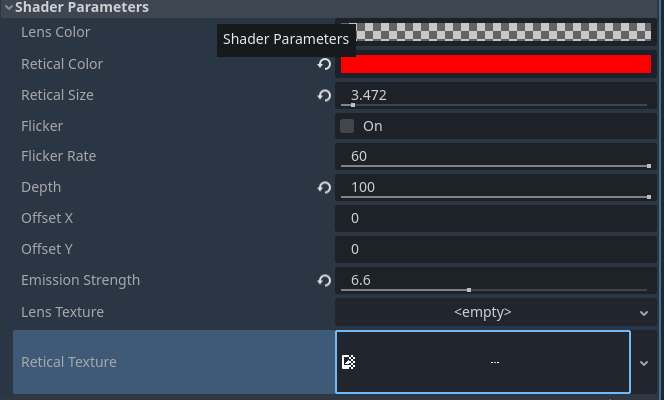Screen dimensions: 665x400
Task: Click the Offset Y value field
Action: tap(496, 249)
